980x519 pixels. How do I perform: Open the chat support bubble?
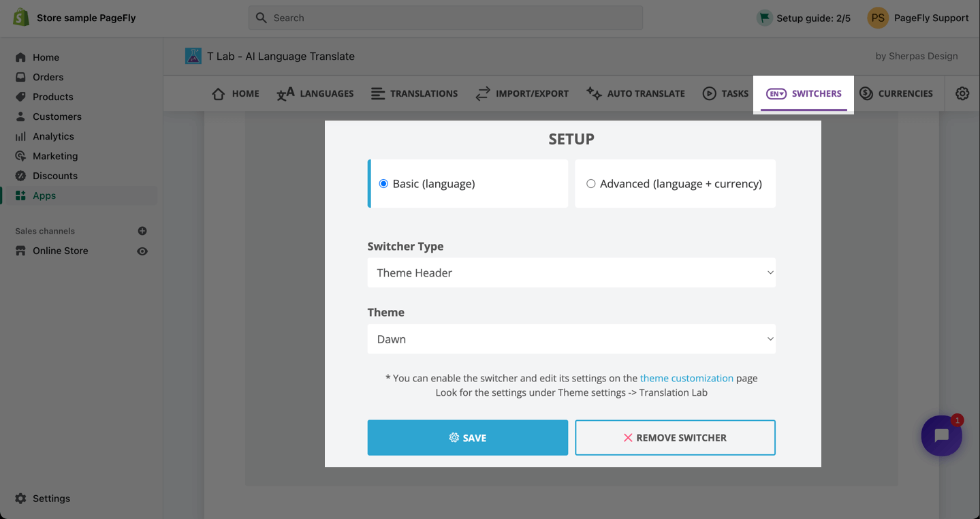942,436
